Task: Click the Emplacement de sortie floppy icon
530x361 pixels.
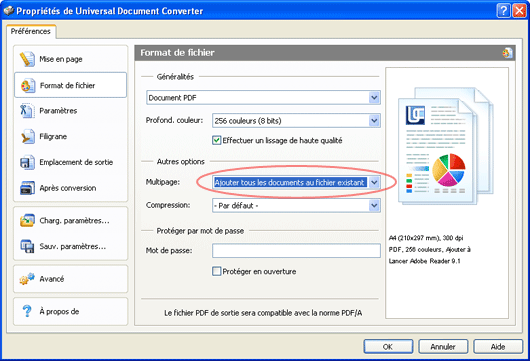Action: (x=27, y=162)
